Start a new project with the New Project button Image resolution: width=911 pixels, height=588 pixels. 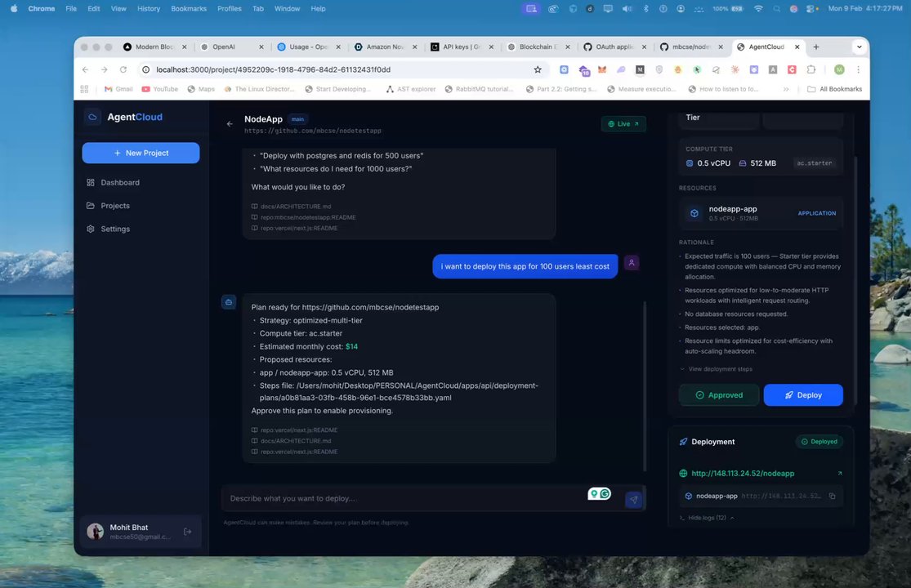(141, 153)
